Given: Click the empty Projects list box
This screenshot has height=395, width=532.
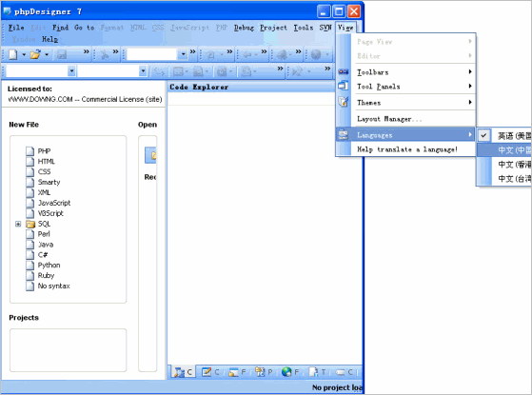Looking at the screenshot, I should point(69,350).
